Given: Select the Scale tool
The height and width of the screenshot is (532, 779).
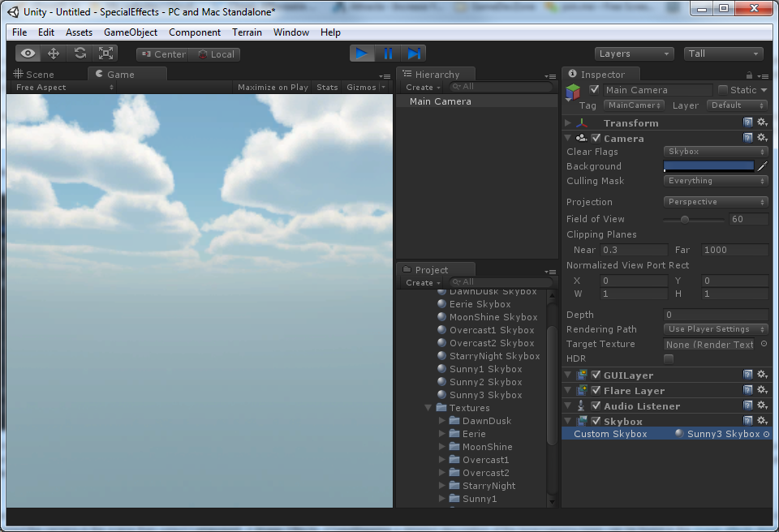Looking at the screenshot, I should point(105,54).
